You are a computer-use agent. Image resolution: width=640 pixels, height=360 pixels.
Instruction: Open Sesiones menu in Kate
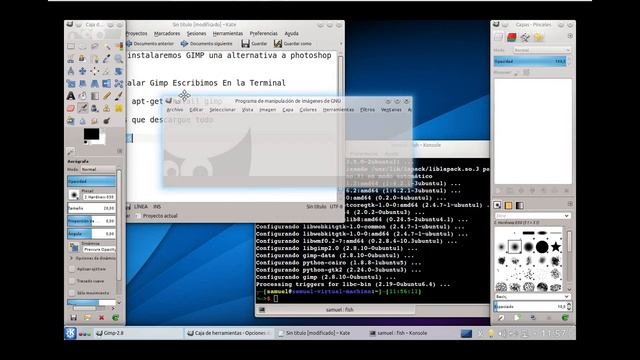(196, 33)
